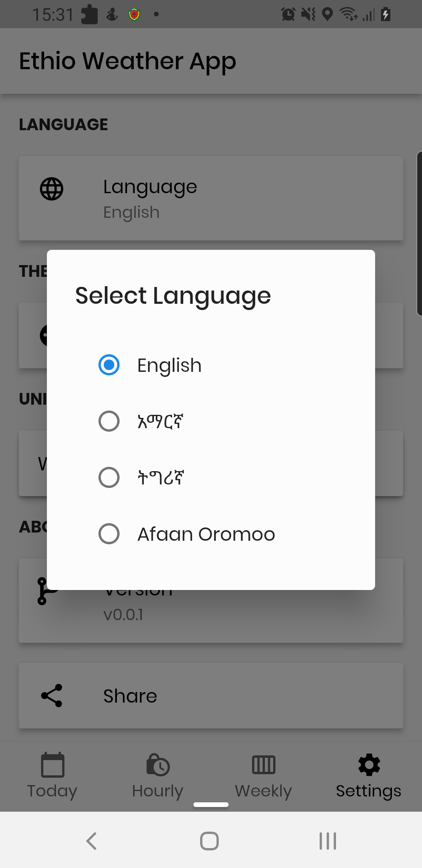422x868 pixels.
Task: Pick Afaan Oromoo as language
Action: [206, 534]
